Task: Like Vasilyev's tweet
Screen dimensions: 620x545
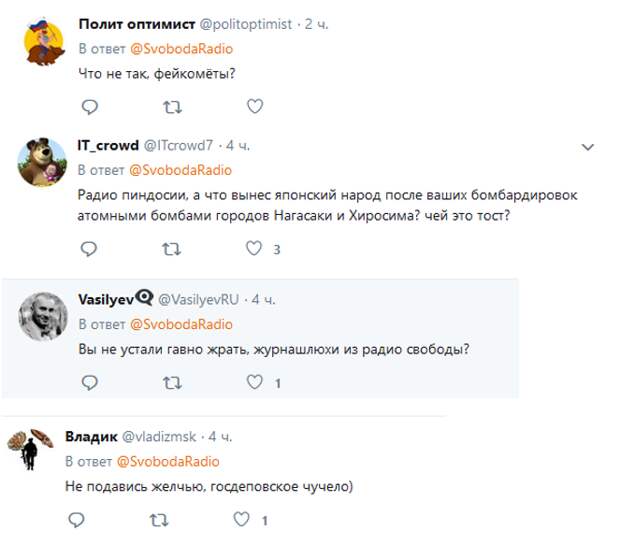Action: tap(255, 382)
